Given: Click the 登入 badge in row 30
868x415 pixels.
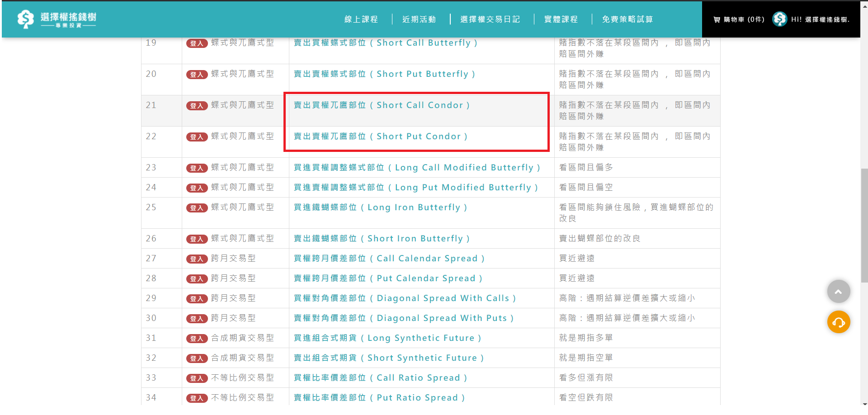Looking at the screenshot, I should (x=197, y=319).
